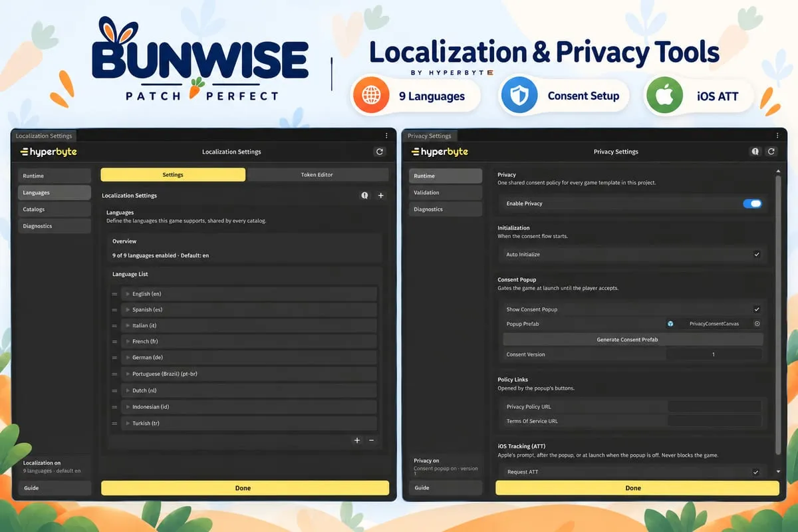Expand the Indonesian (id) language entry

[x=127, y=407]
